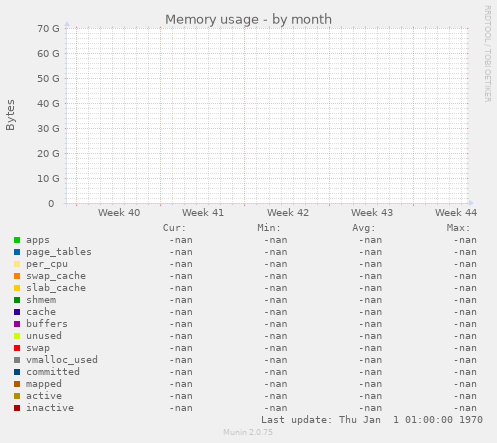Click the 'Avg:' column header
The image size is (497, 443).
[364, 228]
